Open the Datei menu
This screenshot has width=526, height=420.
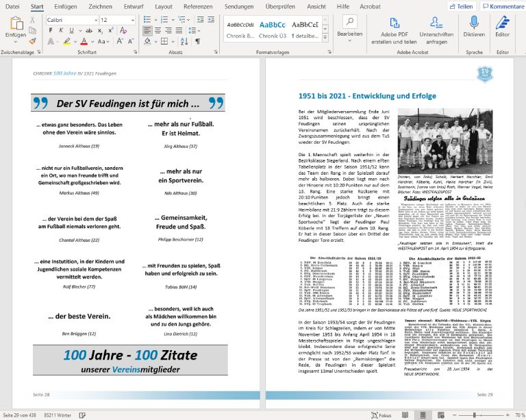click(x=12, y=6)
